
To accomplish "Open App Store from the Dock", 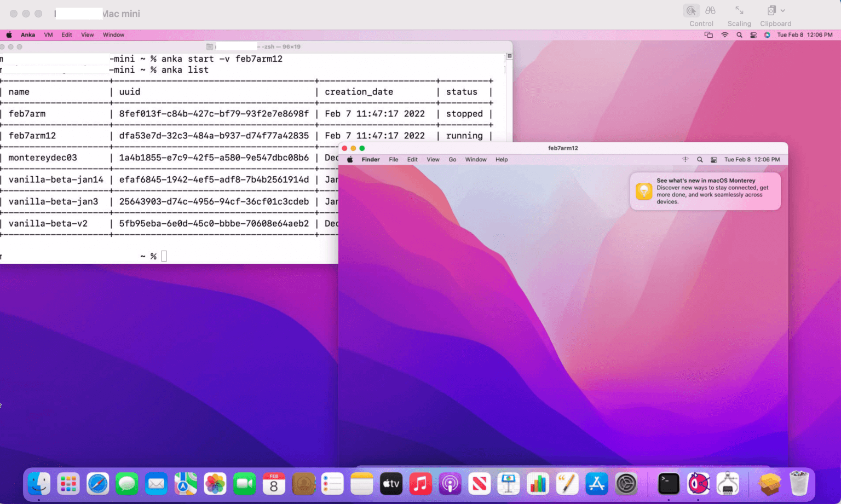I will click(x=596, y=484).
